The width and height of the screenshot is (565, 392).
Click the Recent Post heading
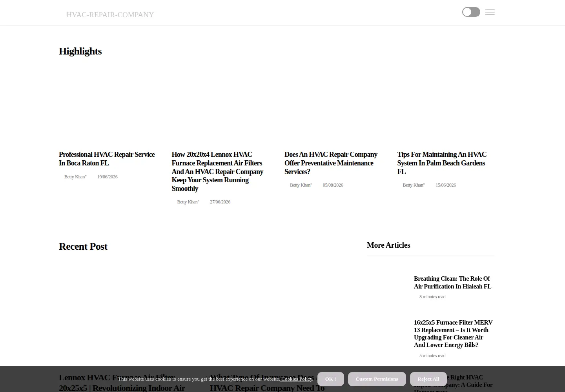(x=83, y=247)
